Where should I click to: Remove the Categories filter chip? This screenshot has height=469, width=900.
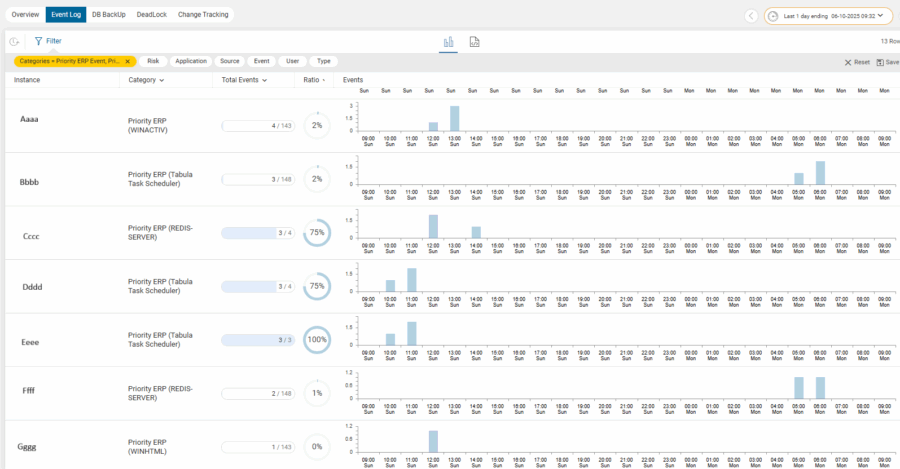click(x=127, y=61)
